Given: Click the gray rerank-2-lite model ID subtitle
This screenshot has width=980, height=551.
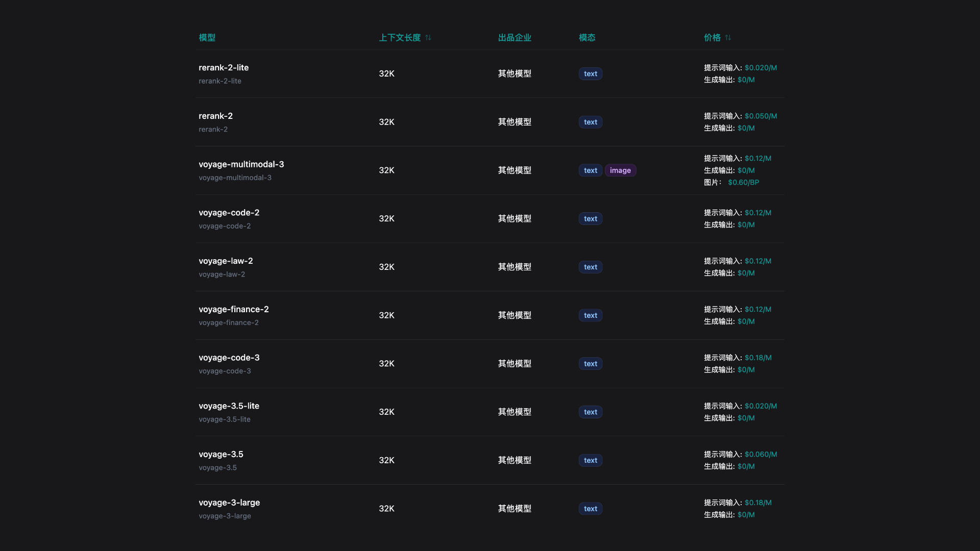Looking at the screenshot, I should pos(220,81).
